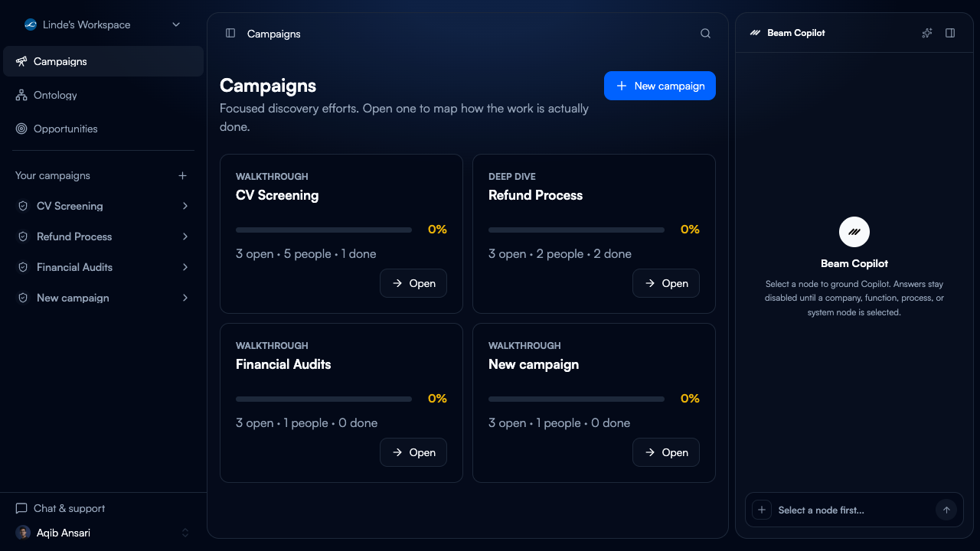Expand the Refund Process sidebar chevron

tap(185, 236)
